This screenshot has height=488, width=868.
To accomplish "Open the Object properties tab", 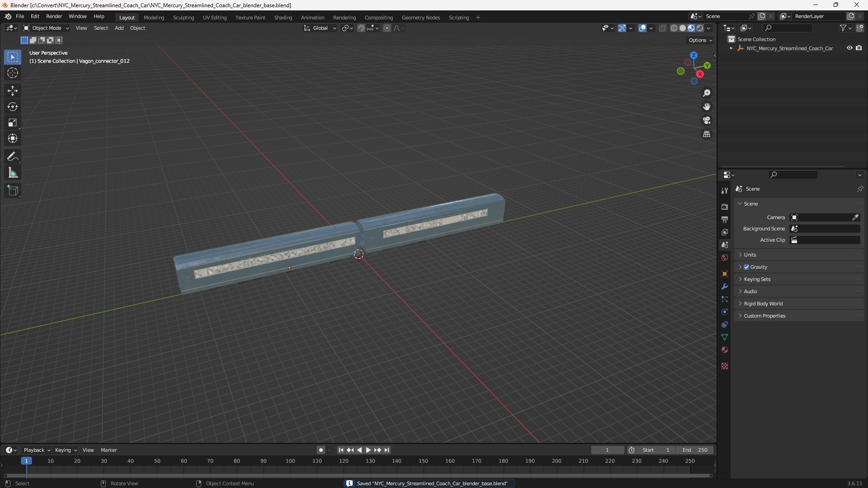I will pyautogui.click(x=725, y=274).
